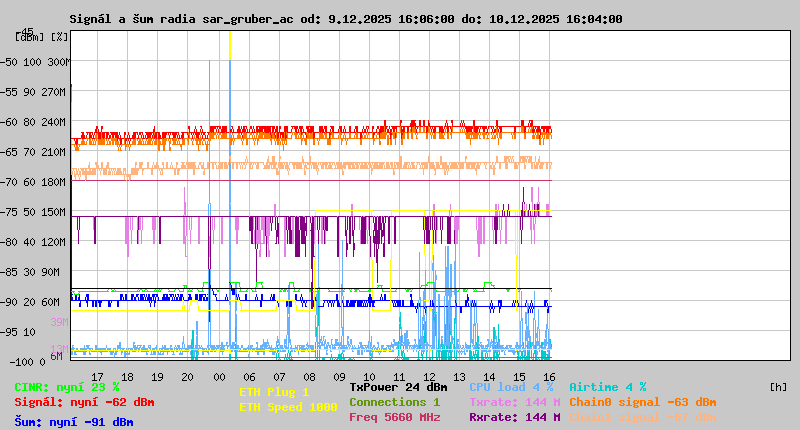This screenshot has height=430, width=800.
Task: Click the 'ETH Speed 1000' legend entry
Action: pos(288,407)
